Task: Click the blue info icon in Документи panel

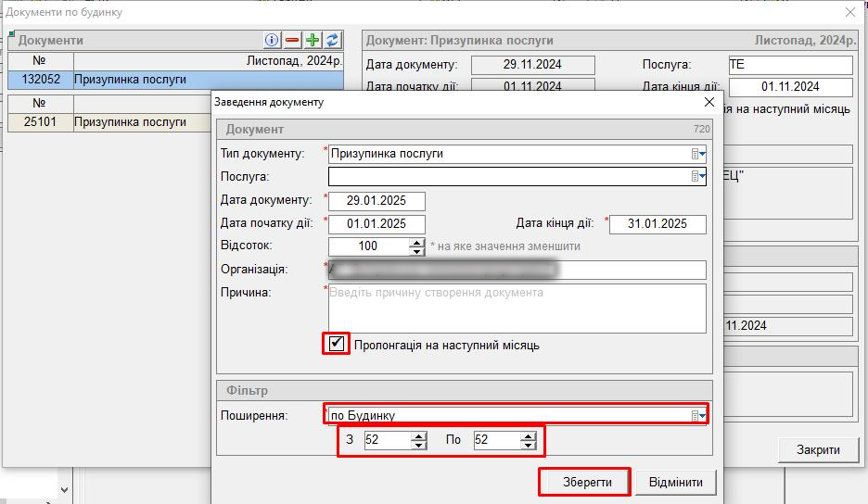Action: coord(272,40)
